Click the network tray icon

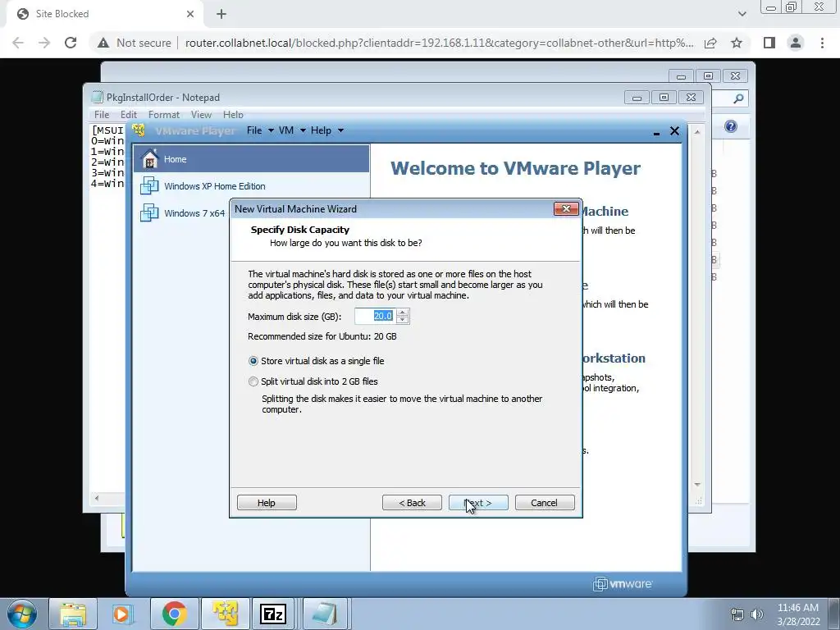pos(737,614)
